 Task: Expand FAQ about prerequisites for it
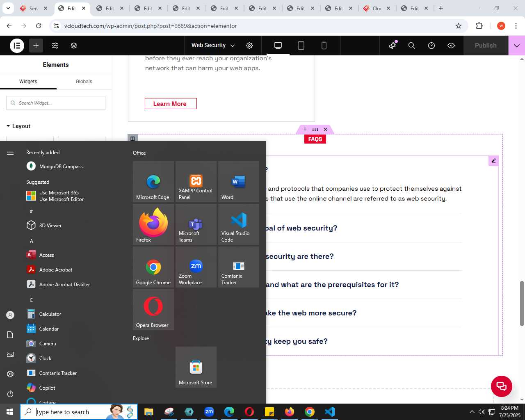332,285
